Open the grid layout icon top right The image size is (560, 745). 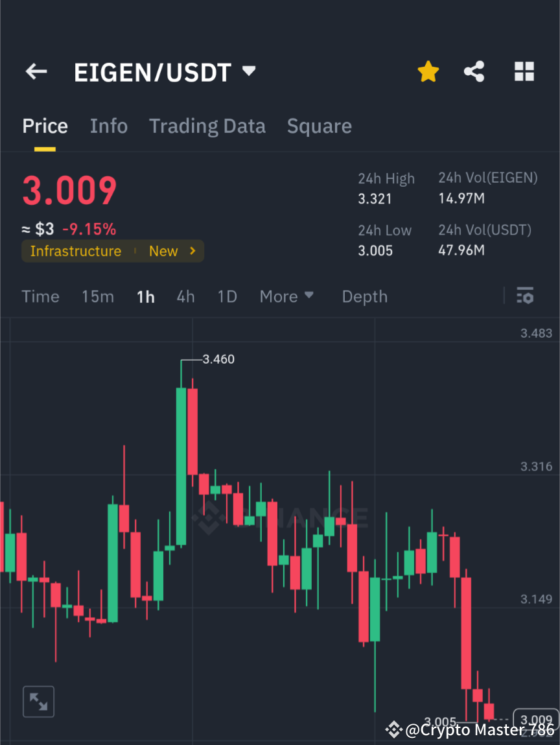[x=524, y=71]
